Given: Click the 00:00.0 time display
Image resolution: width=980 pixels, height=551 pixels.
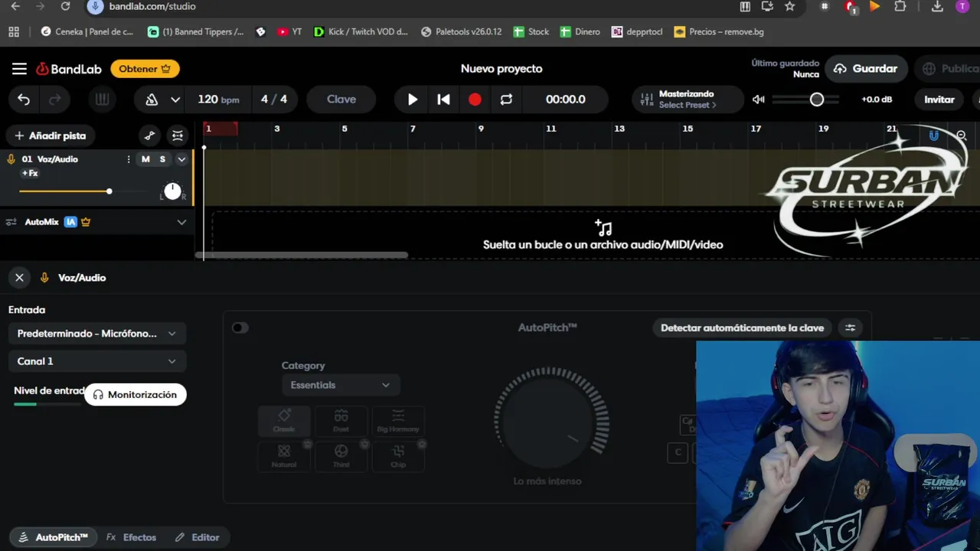Looking at the screenshot, I should 566,99.
